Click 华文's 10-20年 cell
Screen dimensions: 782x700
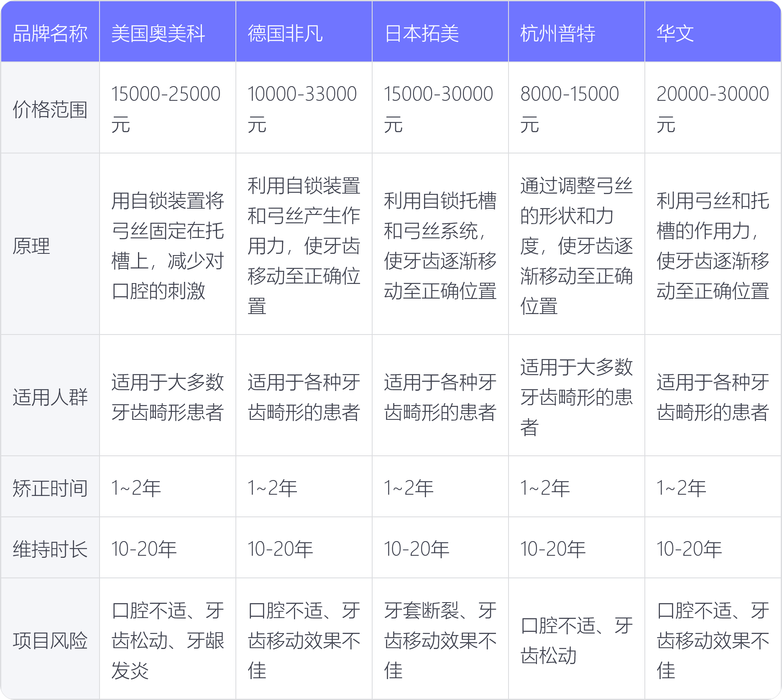click(x=713, y=548)
